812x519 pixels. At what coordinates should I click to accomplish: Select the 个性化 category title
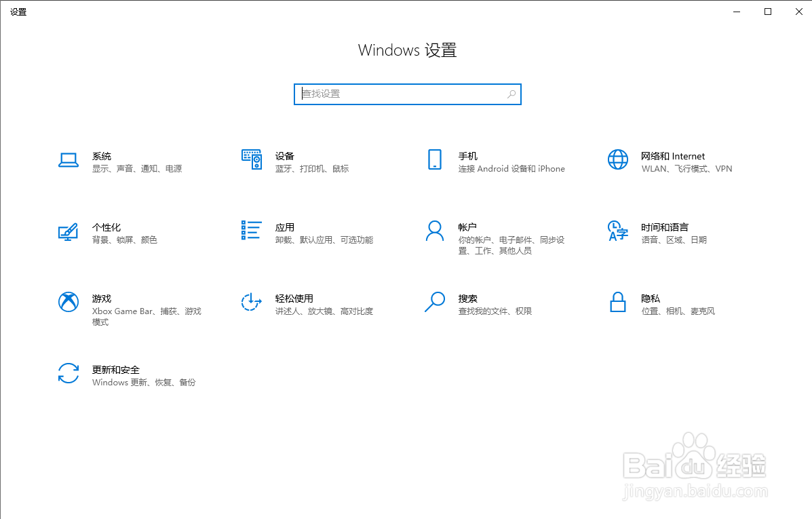pyautogui.click(x=106, y=227)
